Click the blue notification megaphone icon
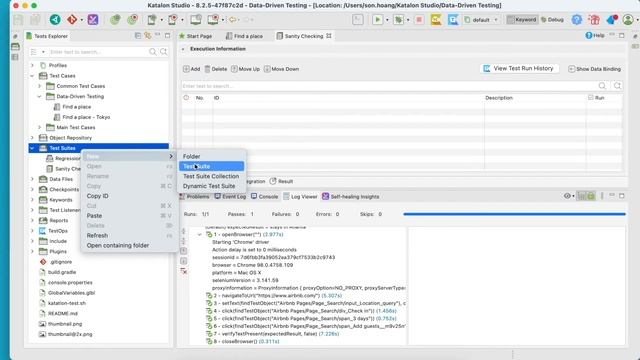The image size is (640, 360). 612,19
